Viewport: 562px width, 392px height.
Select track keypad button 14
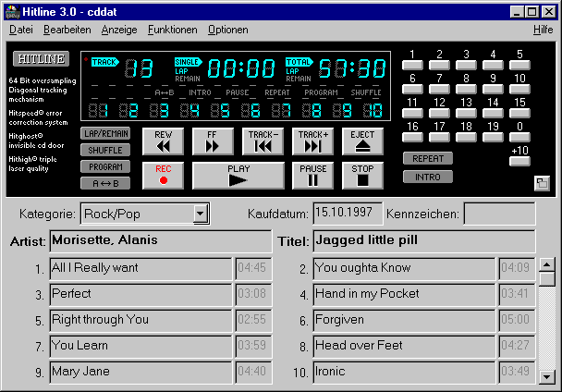coord(493,113)
